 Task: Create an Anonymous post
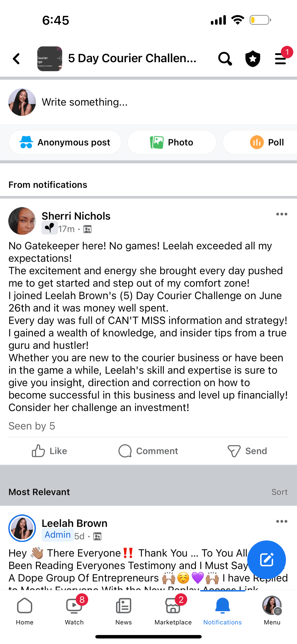click(x=65, y=142)
